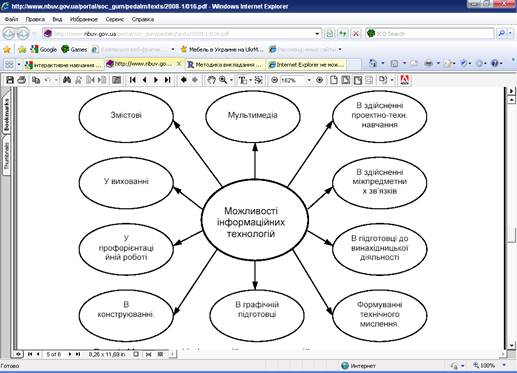Set view to Fit in Window
The width and height of the screenshot is (517, 373).
coord(346,80)
